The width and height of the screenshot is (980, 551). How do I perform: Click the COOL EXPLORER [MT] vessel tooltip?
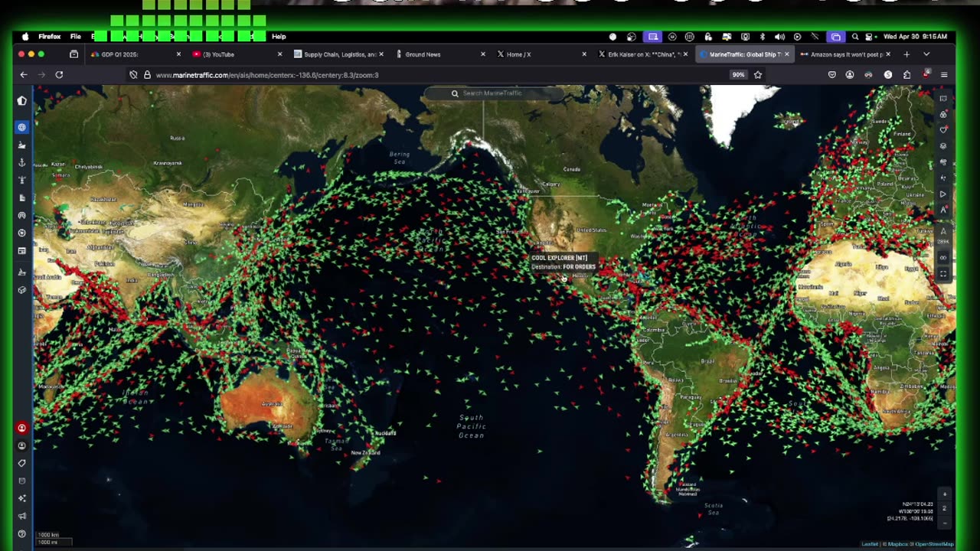563,262
